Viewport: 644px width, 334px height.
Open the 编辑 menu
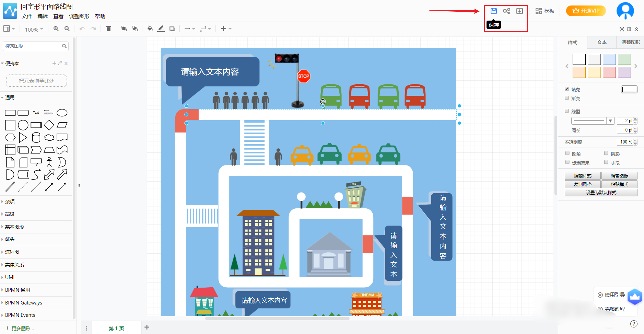point(43,16)
